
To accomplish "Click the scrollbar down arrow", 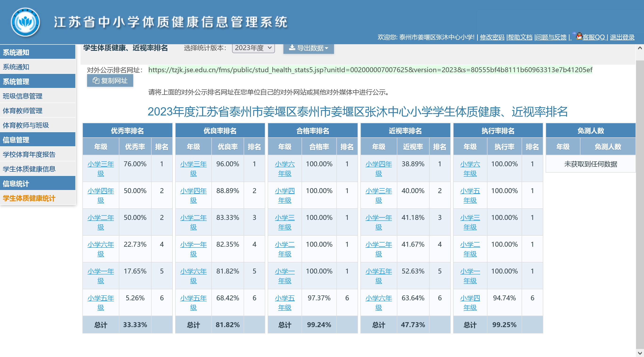I will (640, 353).
